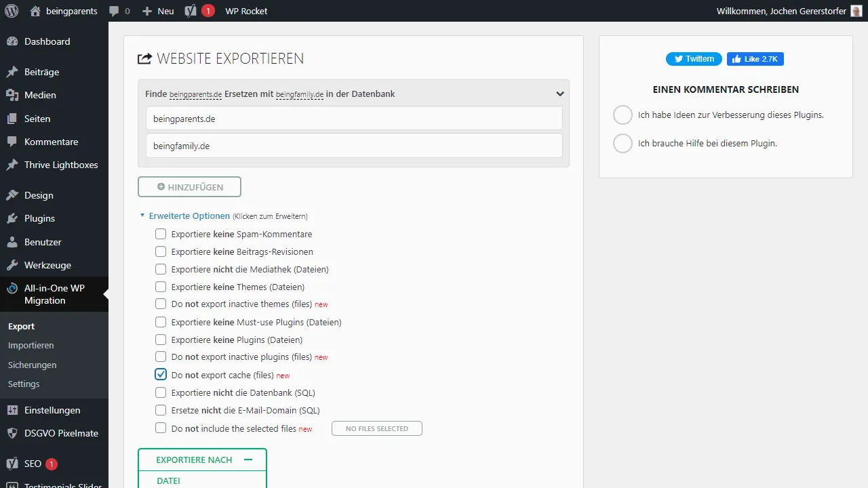Click the SEO notification badge in sidebar
868x488 pixels.
[52, 464]
